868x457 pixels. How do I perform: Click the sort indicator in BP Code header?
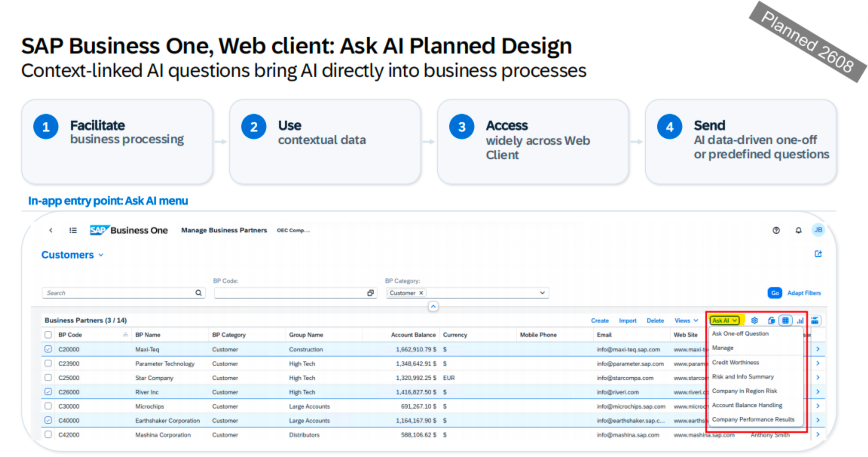(125, 334)
